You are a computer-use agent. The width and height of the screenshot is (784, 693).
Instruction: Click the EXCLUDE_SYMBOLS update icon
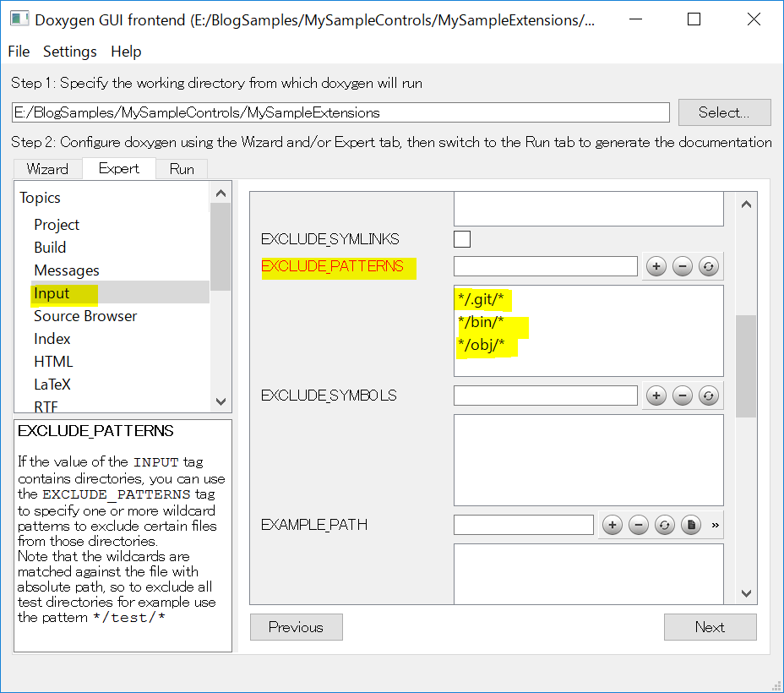708,396
